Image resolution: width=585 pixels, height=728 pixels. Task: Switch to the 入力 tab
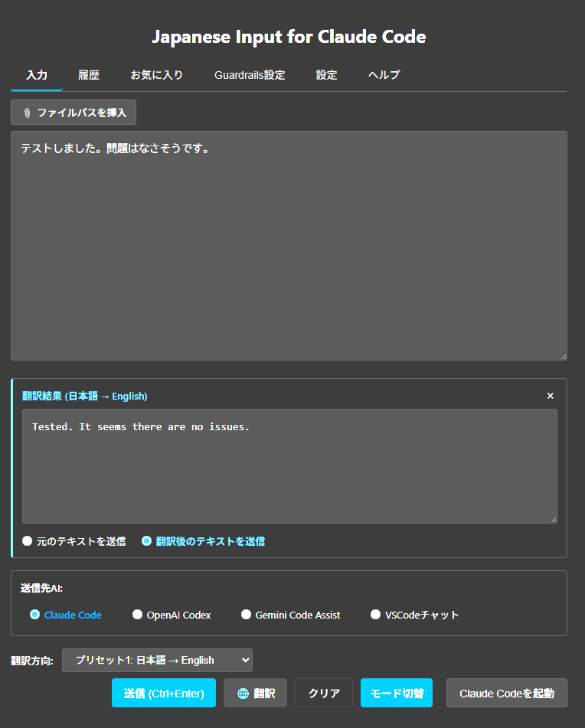pos(37,75)
